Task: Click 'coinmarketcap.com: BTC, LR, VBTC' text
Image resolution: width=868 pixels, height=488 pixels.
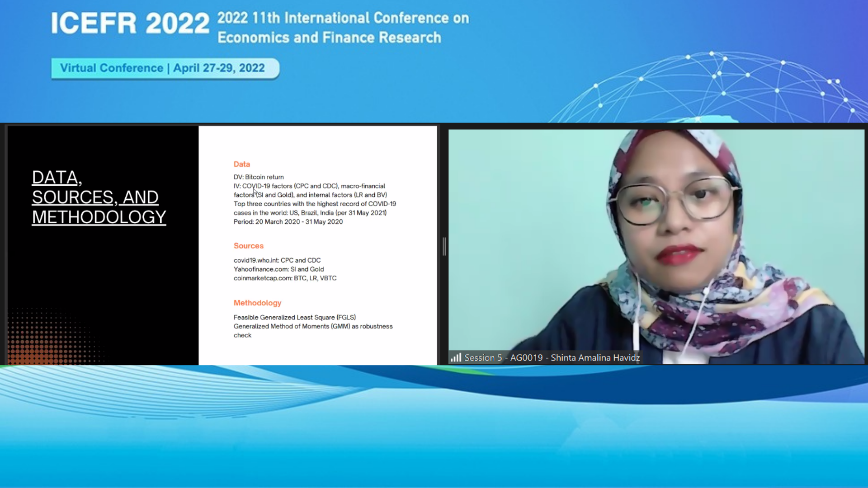Action: pos(285,278)
